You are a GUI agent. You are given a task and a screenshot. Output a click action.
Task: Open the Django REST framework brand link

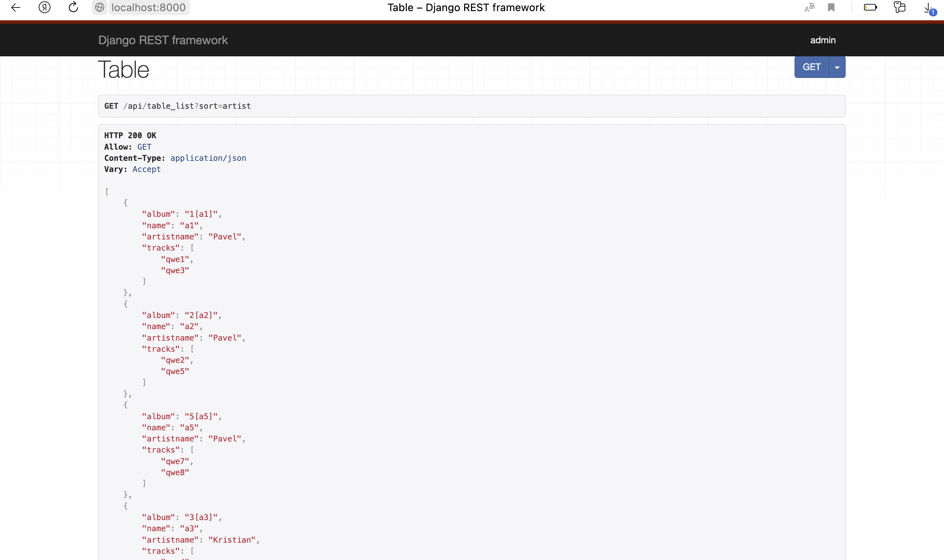point(163,40)
